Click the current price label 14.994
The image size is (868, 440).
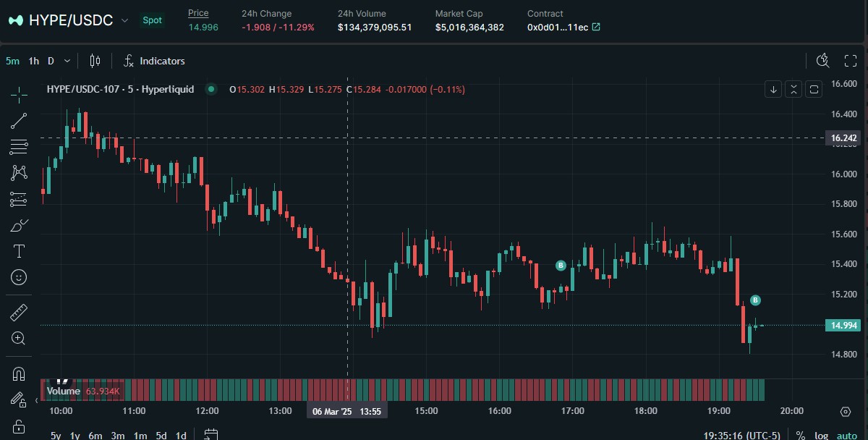click(x=844, y=326)
